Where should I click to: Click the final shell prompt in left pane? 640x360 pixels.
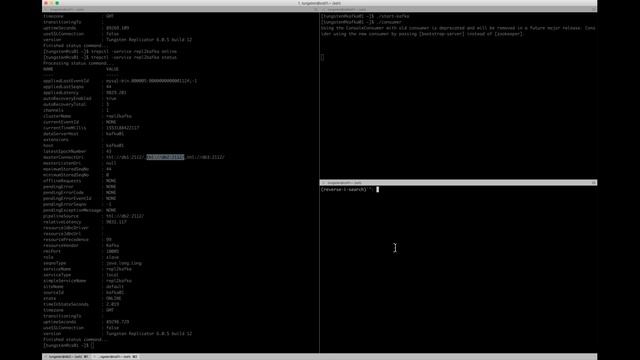(69, 345)
